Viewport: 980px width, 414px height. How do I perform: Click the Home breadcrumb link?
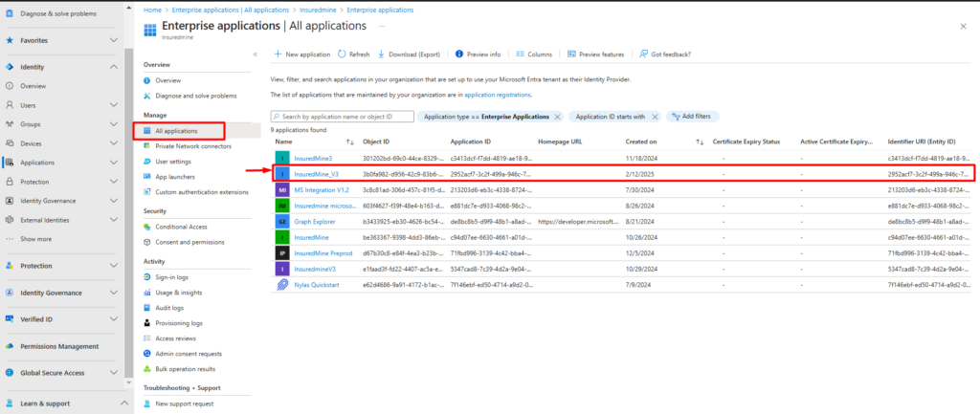(152, 10)
